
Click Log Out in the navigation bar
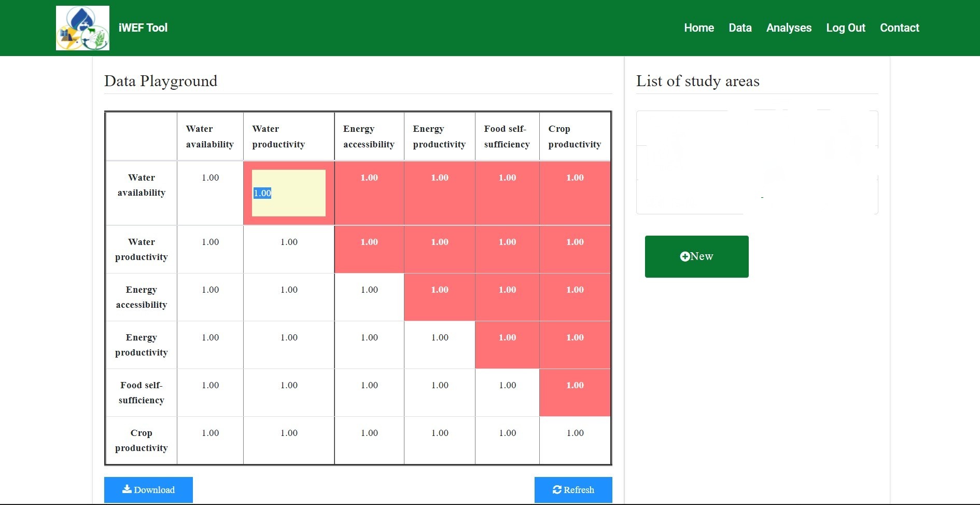[845, 28]
